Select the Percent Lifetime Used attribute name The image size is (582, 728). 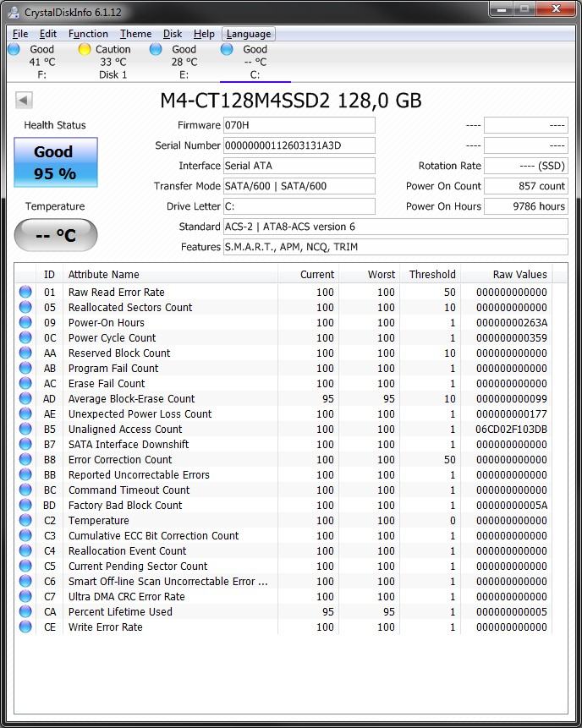coord(120,612)
